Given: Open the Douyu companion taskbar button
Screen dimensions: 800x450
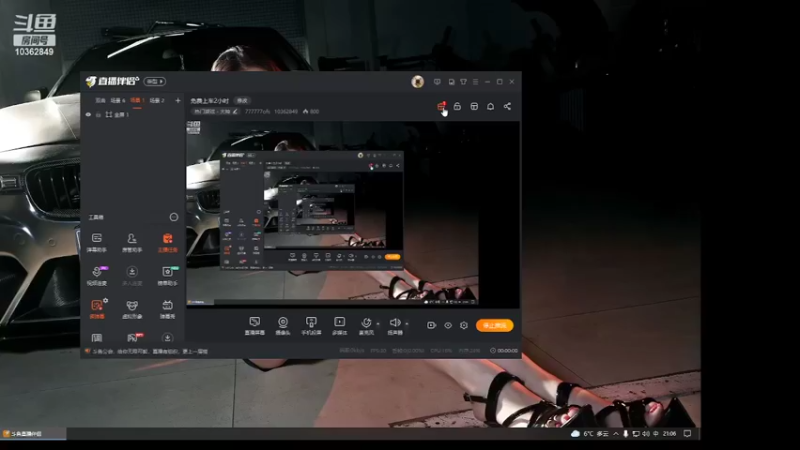Looking at the screenshot, I should (33, 434).
